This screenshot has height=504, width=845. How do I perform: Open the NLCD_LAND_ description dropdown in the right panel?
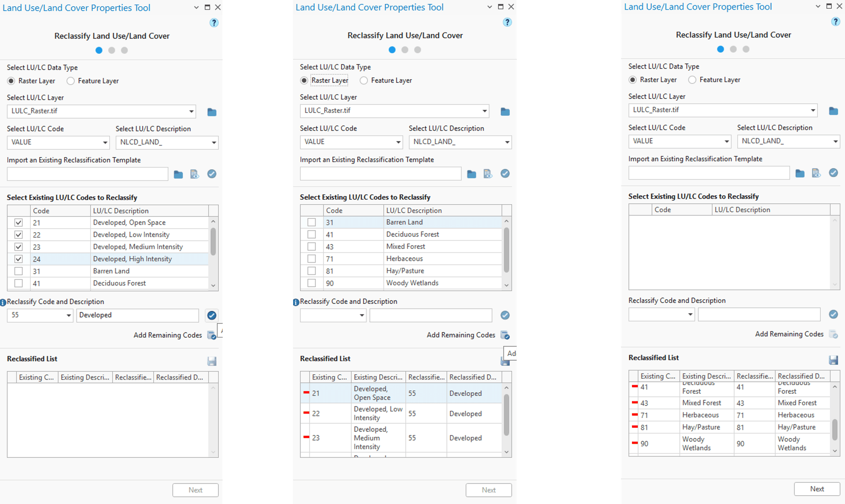835,141
